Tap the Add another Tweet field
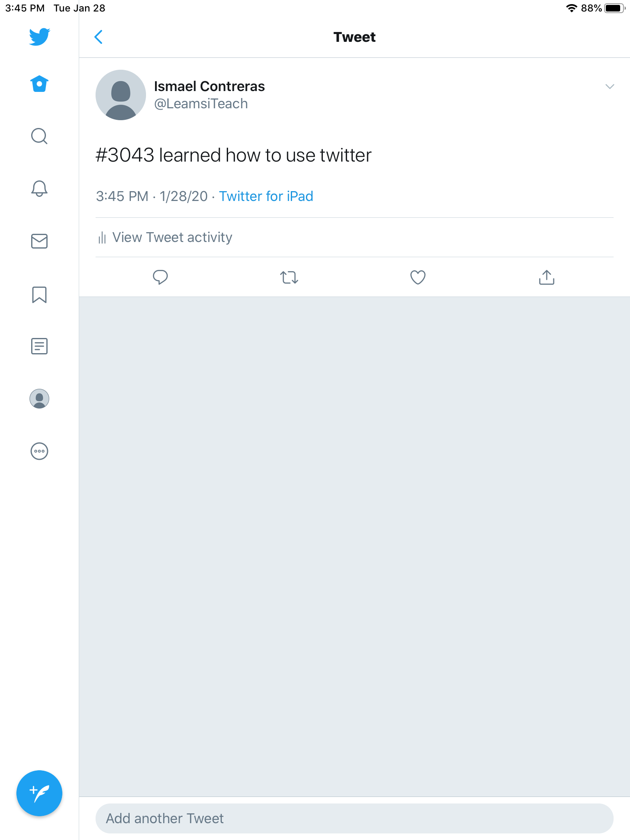Viewport: 630px width, 840px height. pyautogui.click(x=354, y=819)
